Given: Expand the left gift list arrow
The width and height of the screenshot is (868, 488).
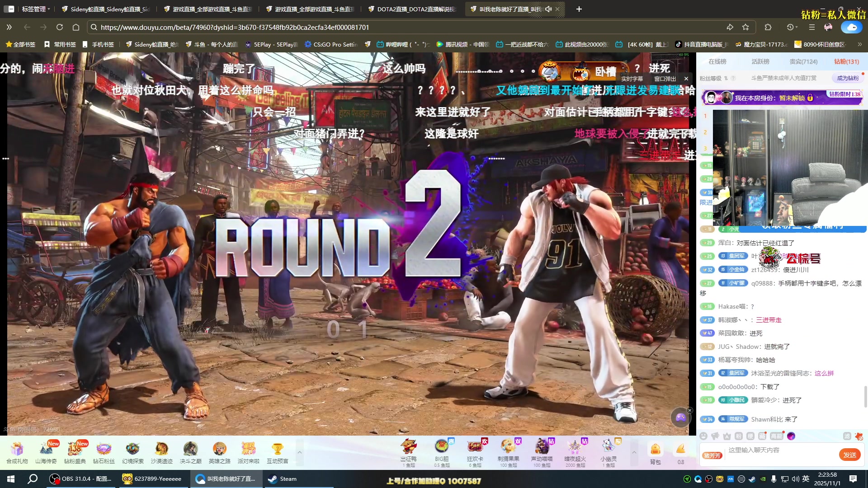Looking at the screenshot, I should tap(299, 452).
